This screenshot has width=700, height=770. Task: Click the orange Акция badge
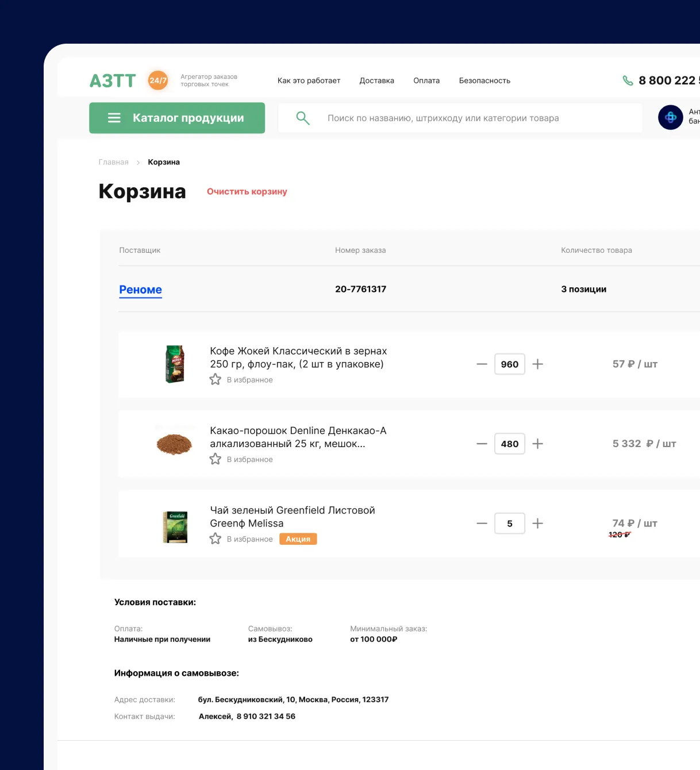coord(298,539)
